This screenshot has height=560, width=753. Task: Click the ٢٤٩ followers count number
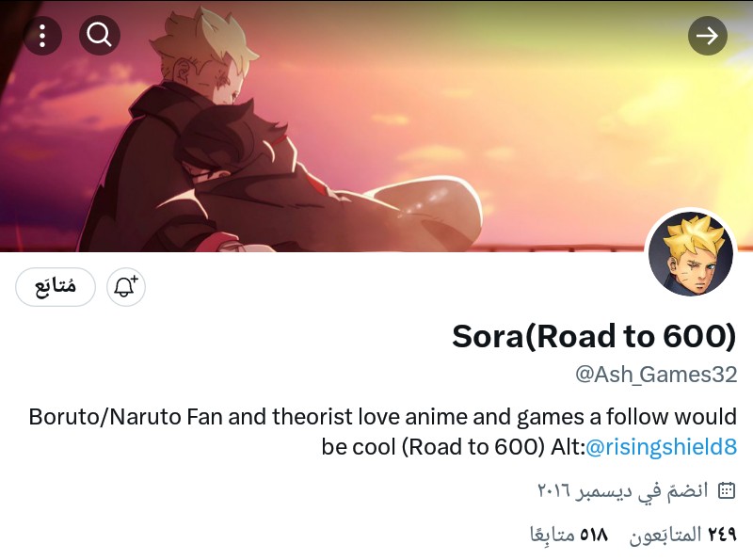[x=722, y=534]
